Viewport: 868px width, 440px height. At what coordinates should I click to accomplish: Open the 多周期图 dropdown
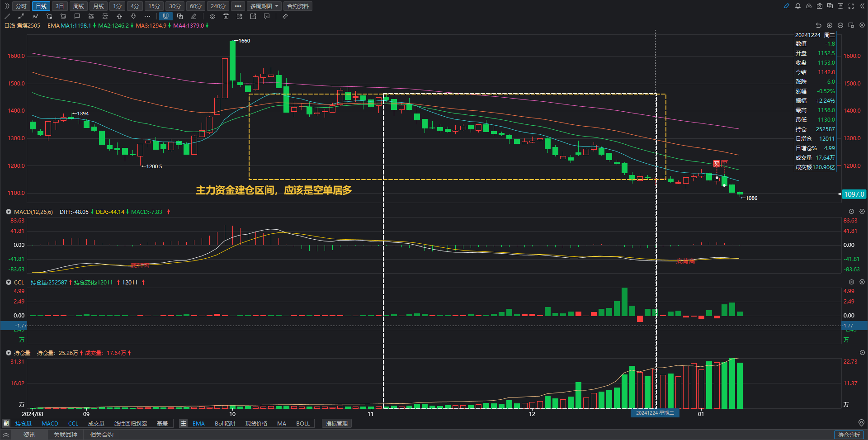pos(264,6)
